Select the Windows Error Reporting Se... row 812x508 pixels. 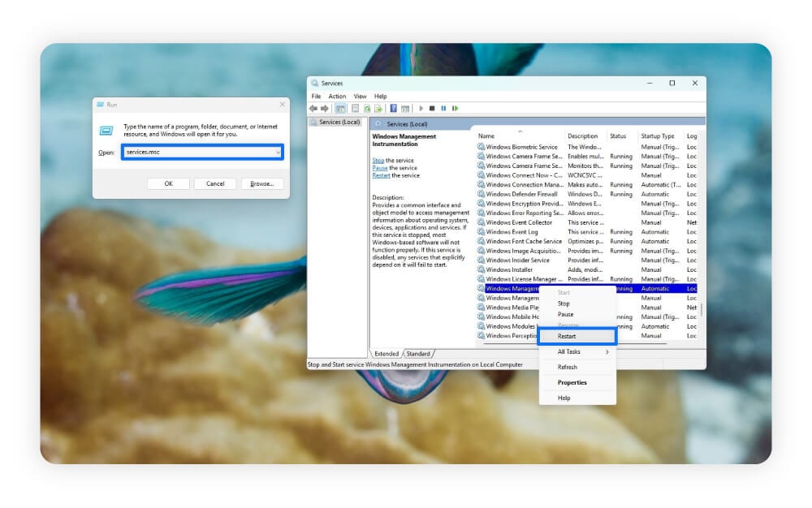pyautogui.click(x=587, y=213)
